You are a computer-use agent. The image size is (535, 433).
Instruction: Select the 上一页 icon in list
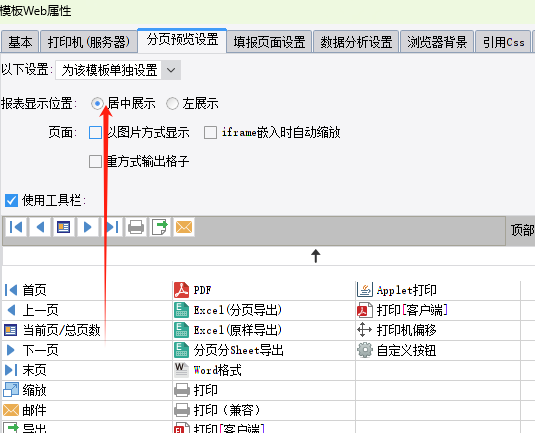[x=11, y=310]
